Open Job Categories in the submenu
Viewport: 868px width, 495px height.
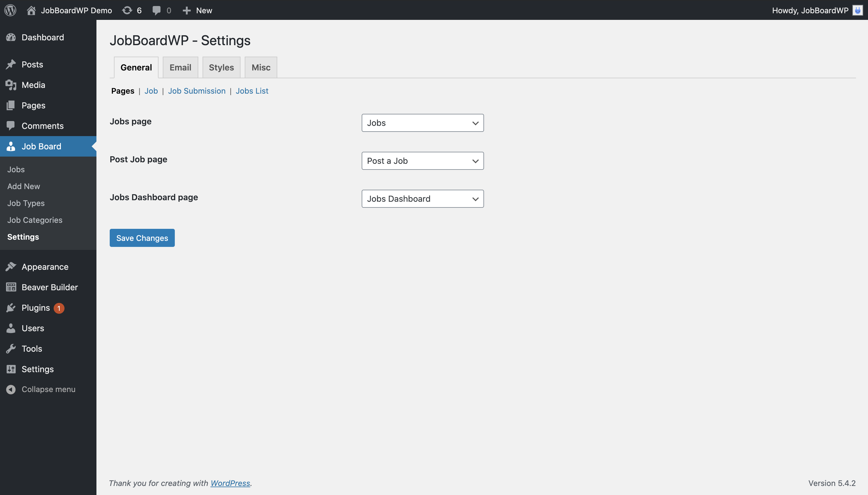[35, 220]
